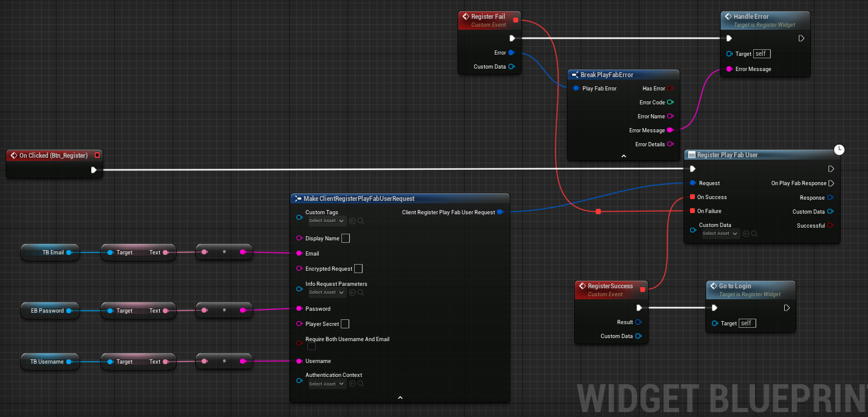This screenshot has width=868, height=417.
Task: Click the Play Fab Error input pin
Action: tap(576, 89)
